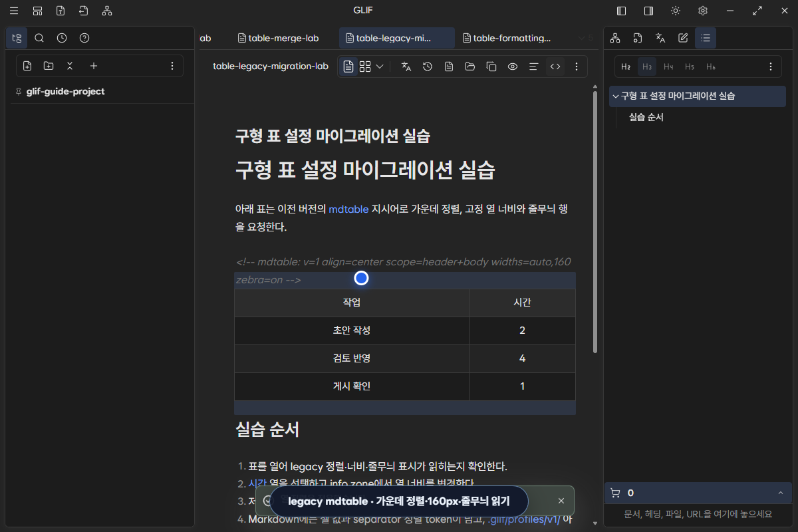The image size is (798, 532).
Task: Click document text icon in editor toolbar
Action: (449, 66)
